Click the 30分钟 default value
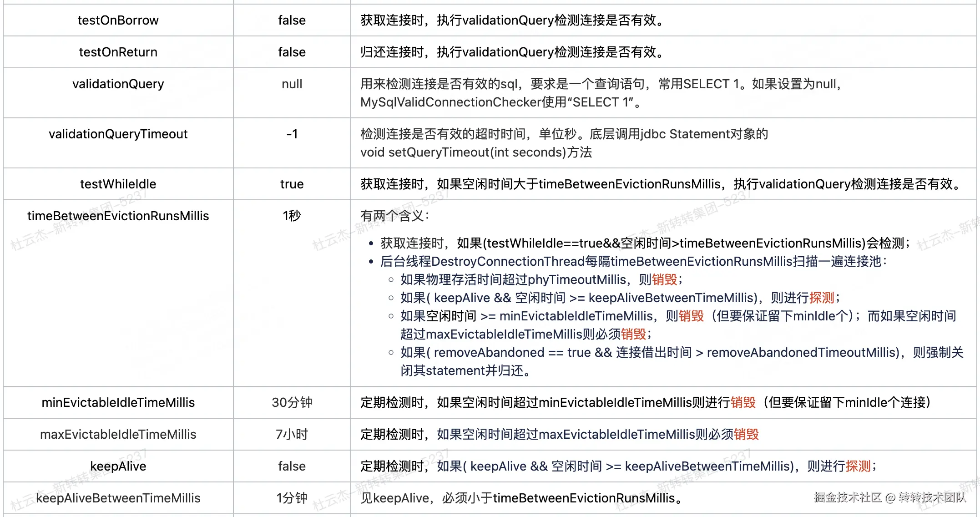The image size is (980, 517). 292,403
